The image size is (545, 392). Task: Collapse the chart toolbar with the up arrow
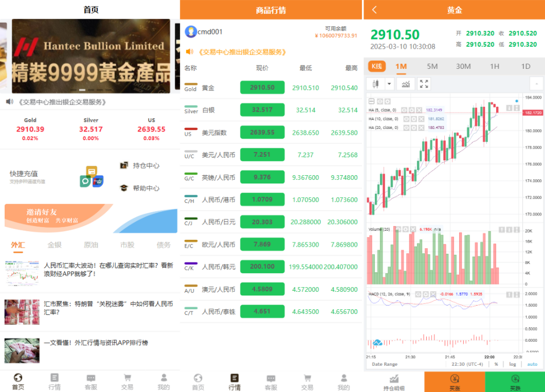coord(536,84)
